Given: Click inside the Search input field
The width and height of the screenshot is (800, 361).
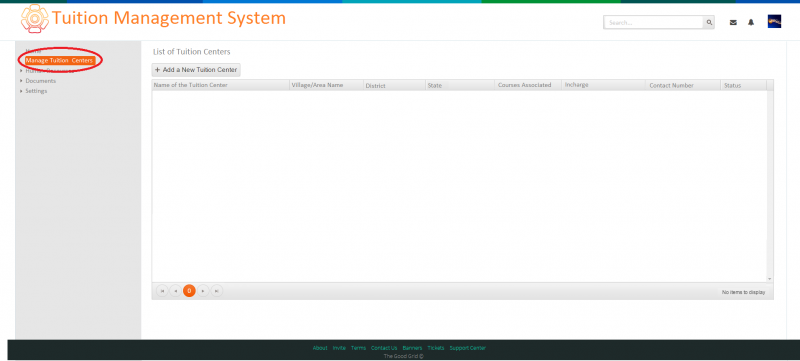Looking at the screenshot, I should point(654,22).
